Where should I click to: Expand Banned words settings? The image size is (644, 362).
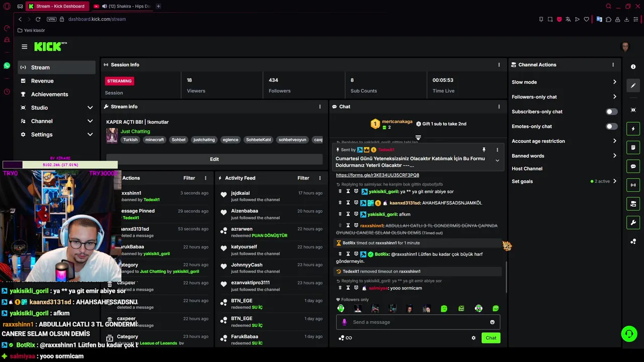click(564, 156)
